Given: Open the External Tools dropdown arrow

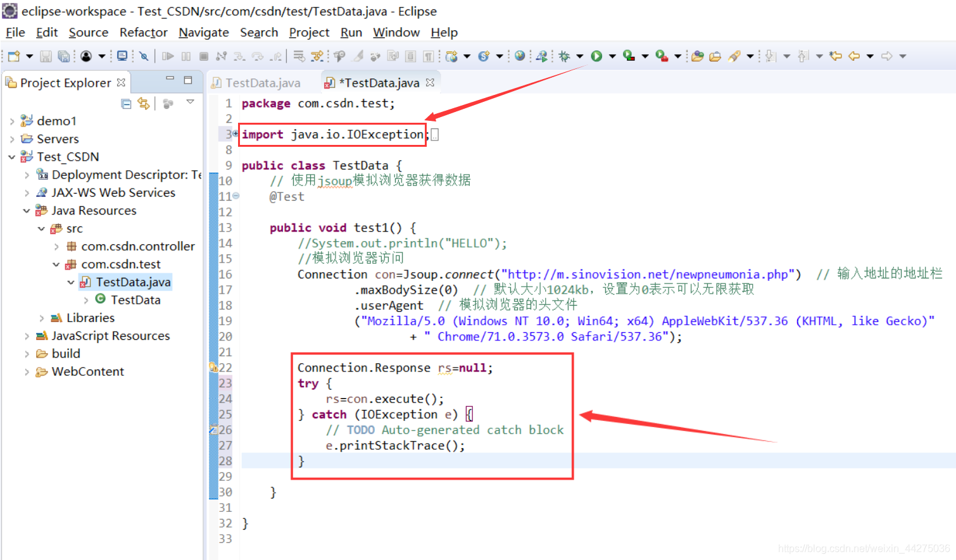Looking at the screenshot, I should point(677,56).
